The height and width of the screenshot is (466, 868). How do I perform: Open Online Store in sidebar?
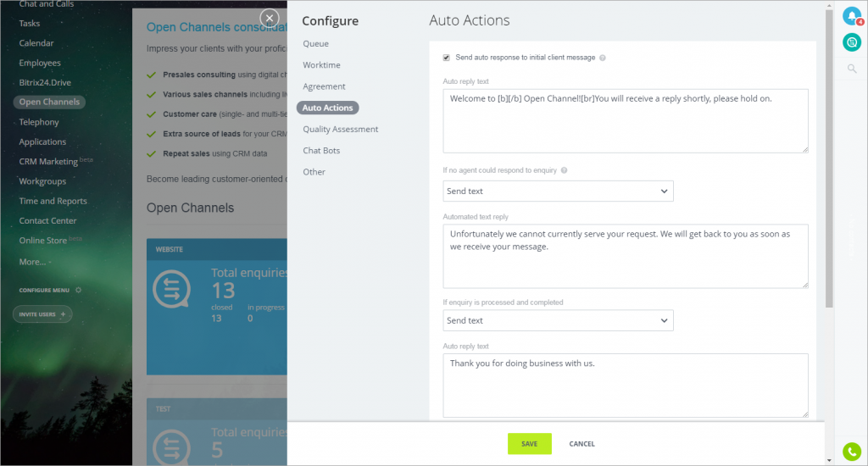43,241
